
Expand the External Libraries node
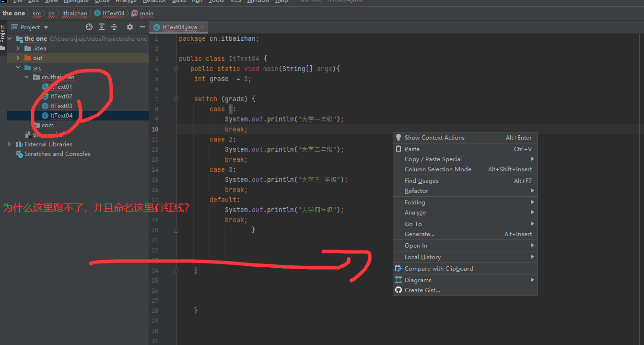[9, 144]
